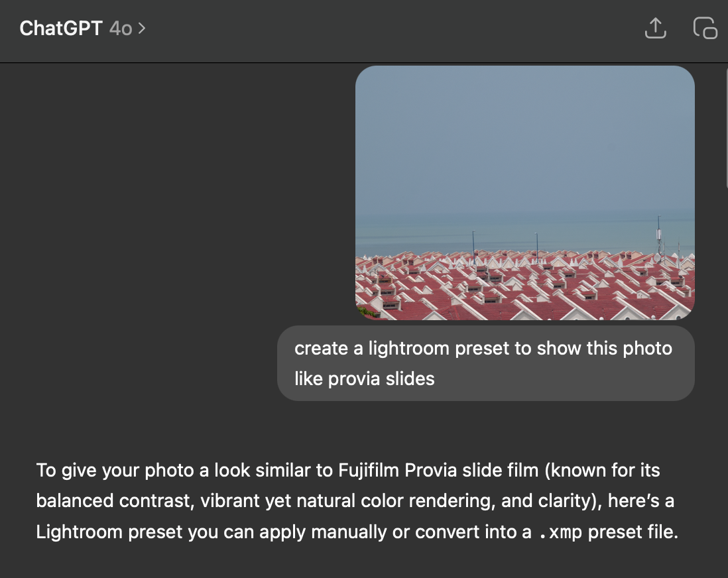Click the share conversation upload icon

tap(655, 29)
